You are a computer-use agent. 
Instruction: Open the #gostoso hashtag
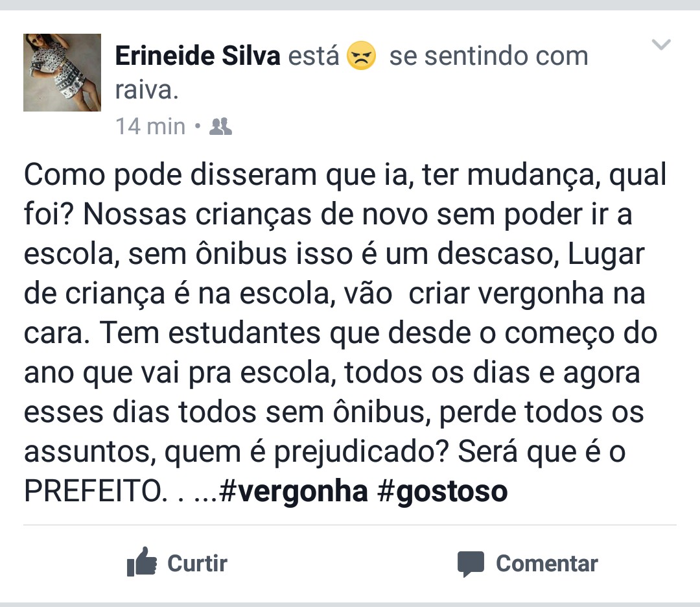tap(442, 491)
